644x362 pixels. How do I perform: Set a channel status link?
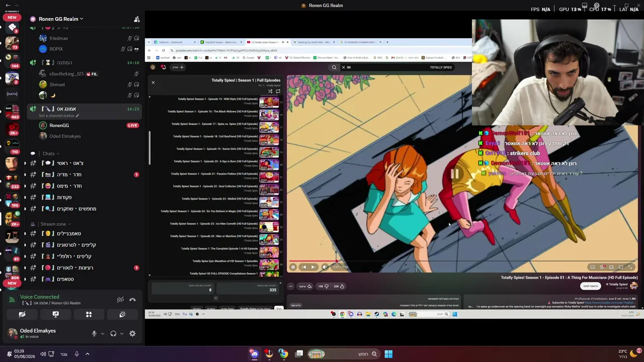tap(59, 116)
